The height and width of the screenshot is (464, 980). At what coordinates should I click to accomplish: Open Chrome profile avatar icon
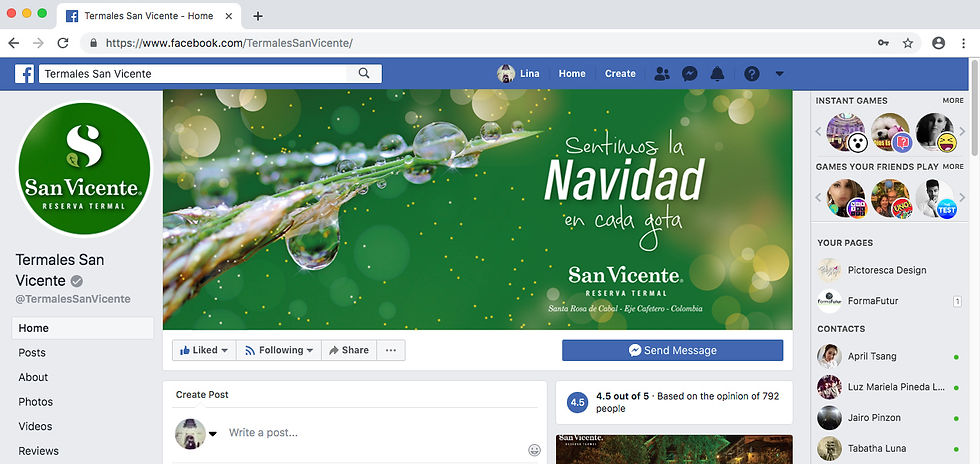coord(938,43)
